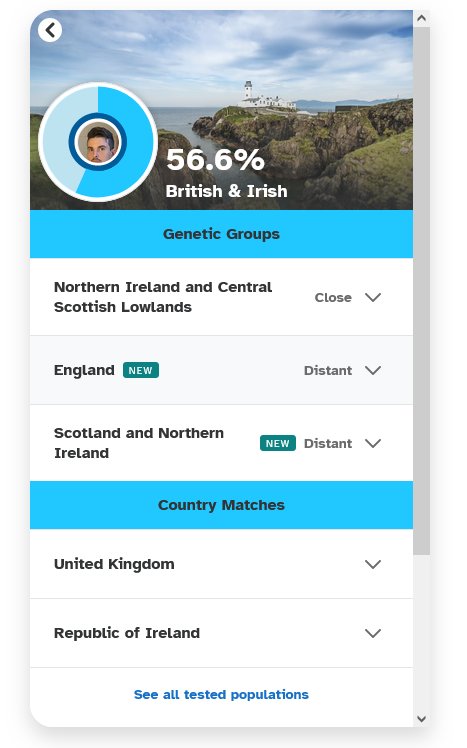467x748 pixels.
Task: Click the scrollbar down arrow
Action: [421, 718]
